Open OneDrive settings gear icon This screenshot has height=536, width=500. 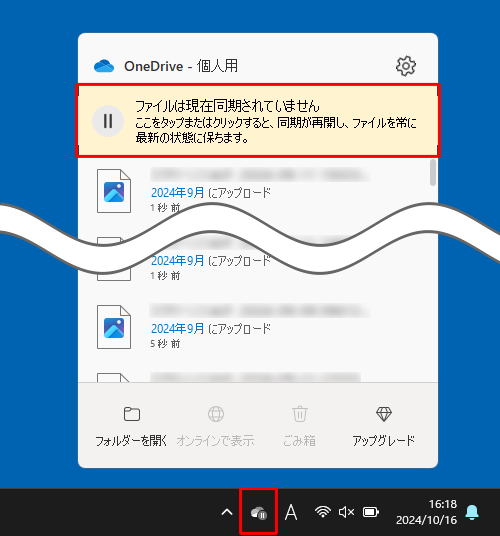tap(406, 66)
